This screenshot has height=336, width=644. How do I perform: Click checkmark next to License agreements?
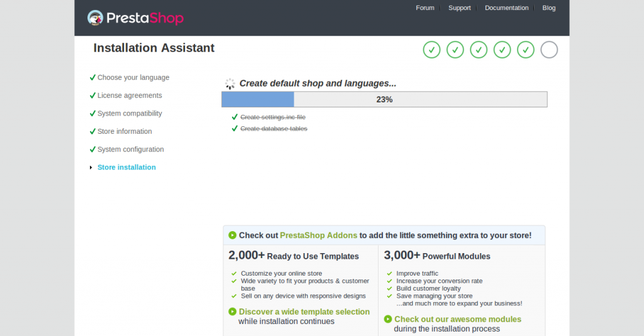coord(92,95)
